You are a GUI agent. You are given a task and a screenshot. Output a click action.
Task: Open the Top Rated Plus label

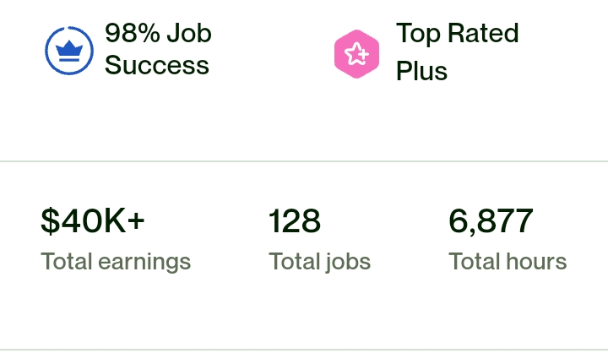point(457,52)
